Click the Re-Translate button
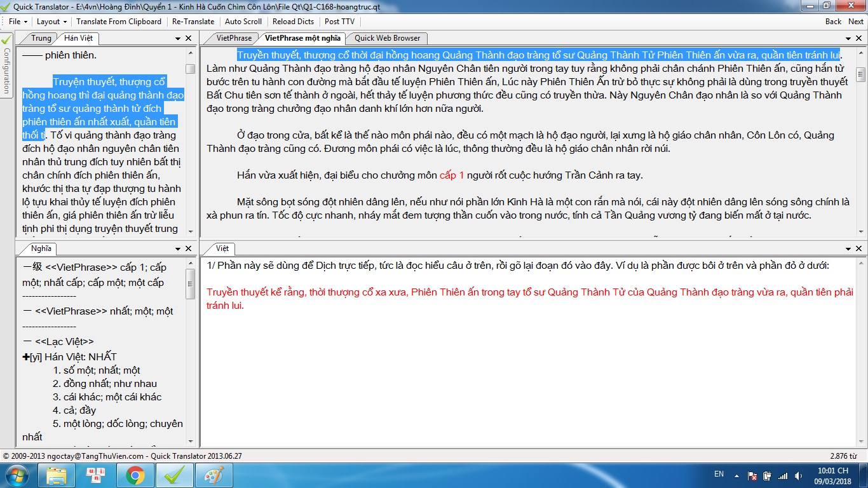The width and height of the screenshot is (868, 488). coord(193,22)
